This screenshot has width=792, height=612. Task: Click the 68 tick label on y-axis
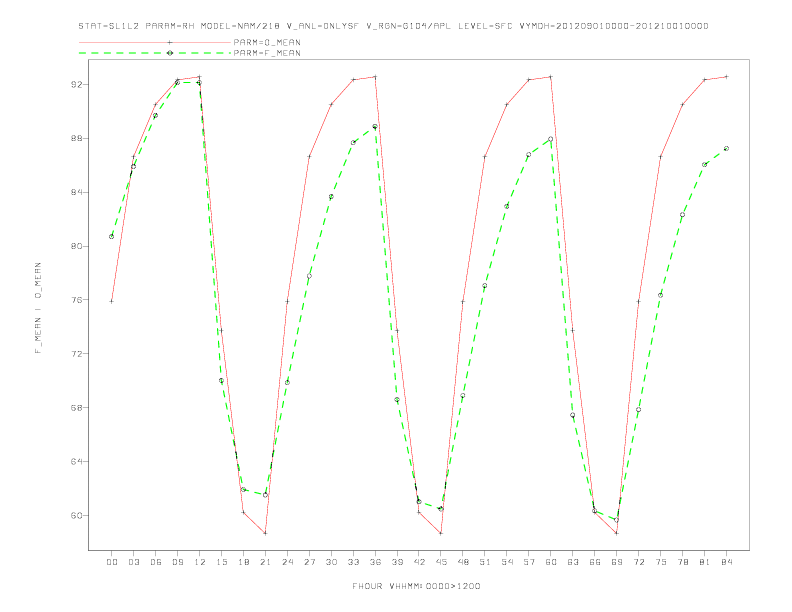coord(76,407)
